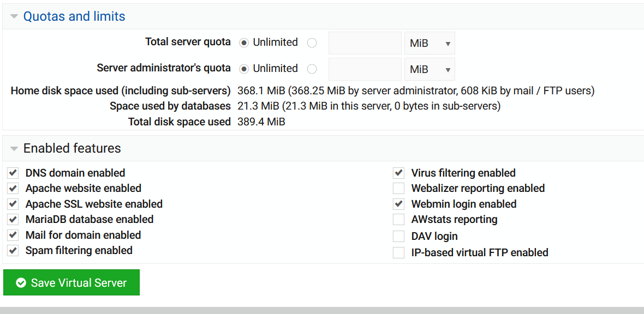Click the Total server quota input field
The width and height of the screenshot is (644, 314).
coord(365,43)
